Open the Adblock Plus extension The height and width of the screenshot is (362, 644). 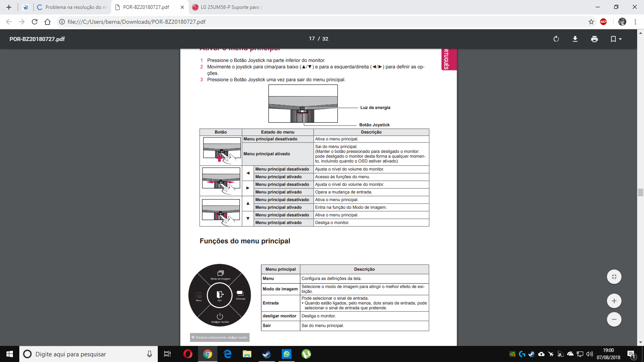(603, 22)
